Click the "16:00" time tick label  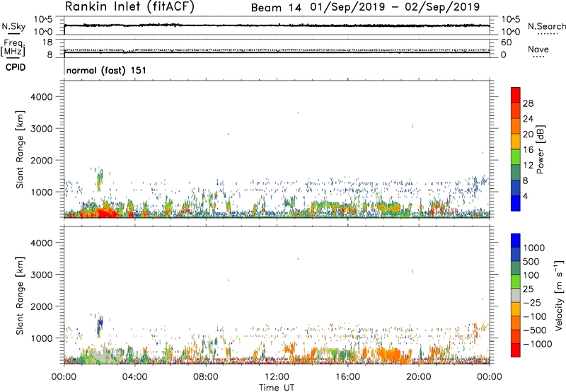347,377
